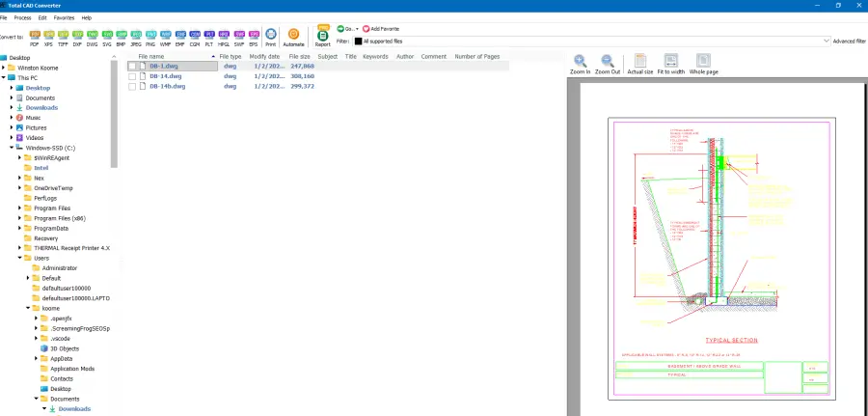This screenshot has height=416, width=868.
Task: Convert to SVG format
Action: (107, 37)
